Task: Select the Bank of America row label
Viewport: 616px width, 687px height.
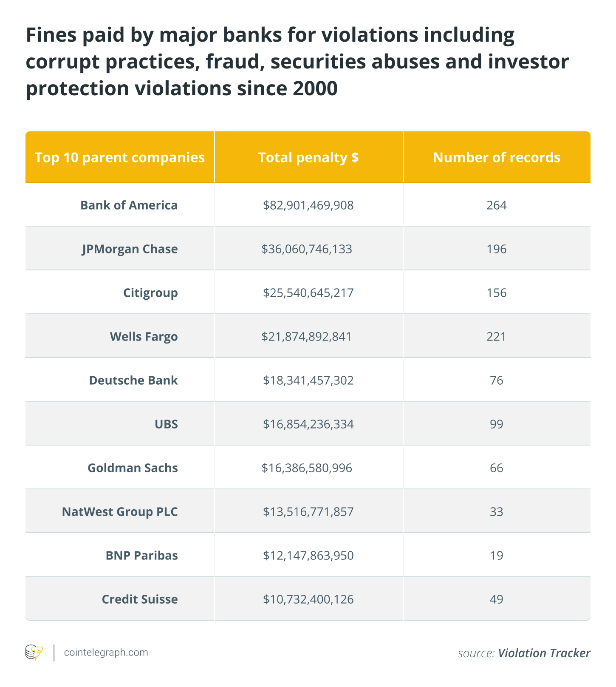Action: [x=129, y=205]
